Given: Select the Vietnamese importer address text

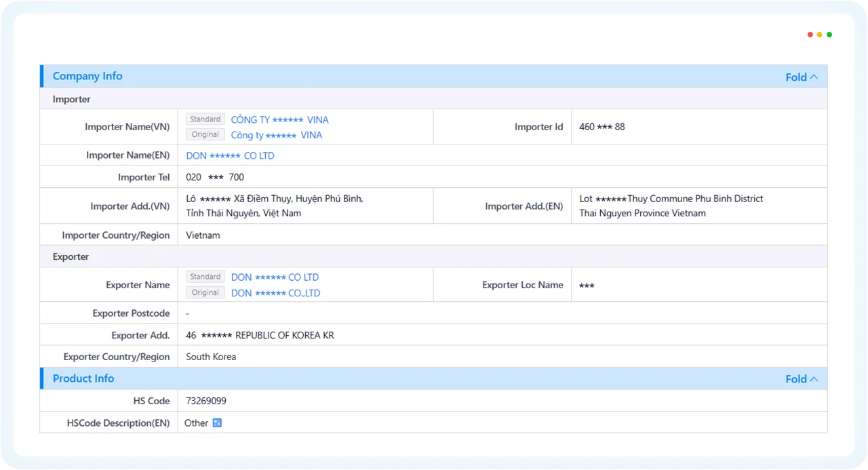Looking at the screenshot, I should tap(275, 205).
